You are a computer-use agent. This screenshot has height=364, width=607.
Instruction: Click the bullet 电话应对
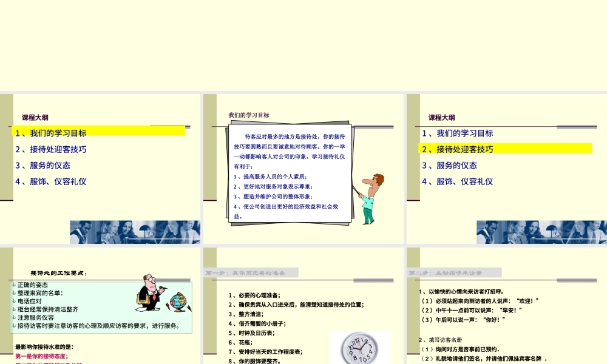30,301
